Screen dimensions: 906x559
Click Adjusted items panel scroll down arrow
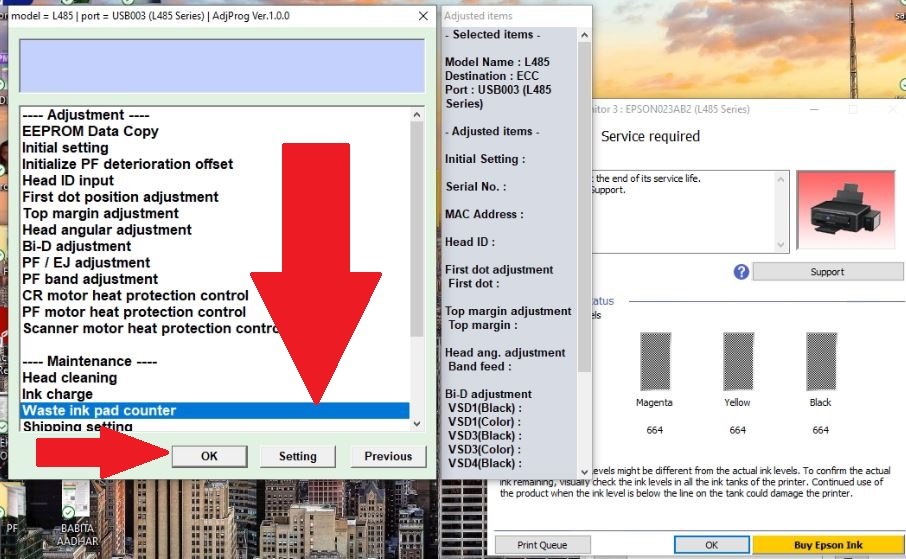pyautogui.click(x=584, y=472)
